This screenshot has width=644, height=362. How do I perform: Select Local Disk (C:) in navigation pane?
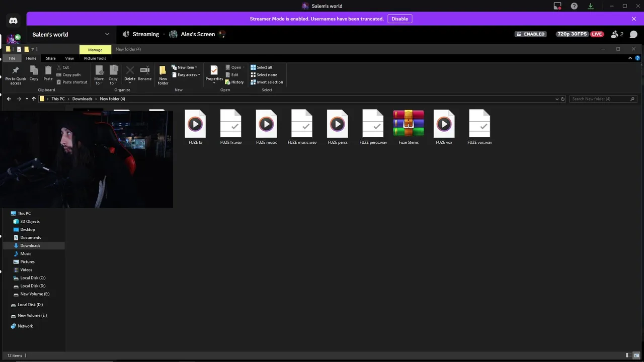[33, 278]
